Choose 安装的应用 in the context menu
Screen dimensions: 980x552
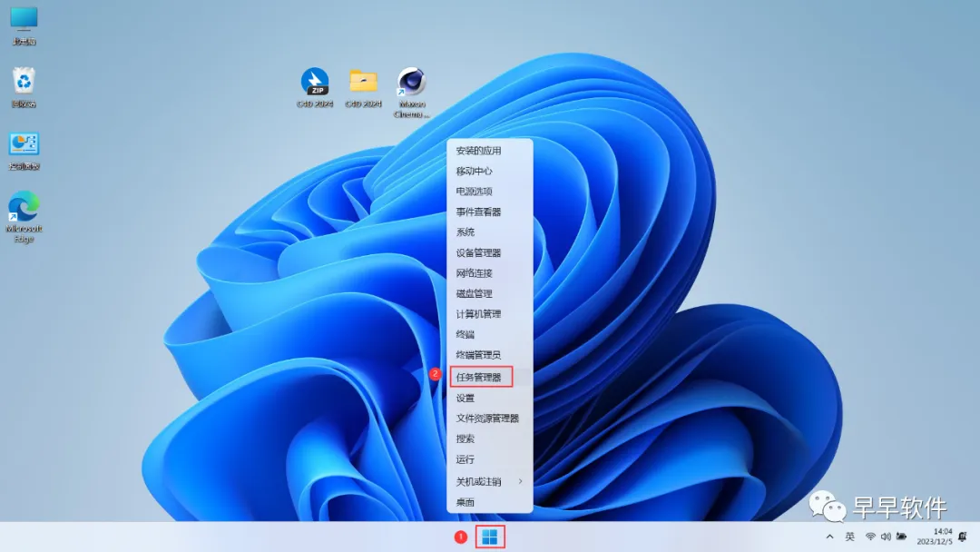(x=490, y=151)
